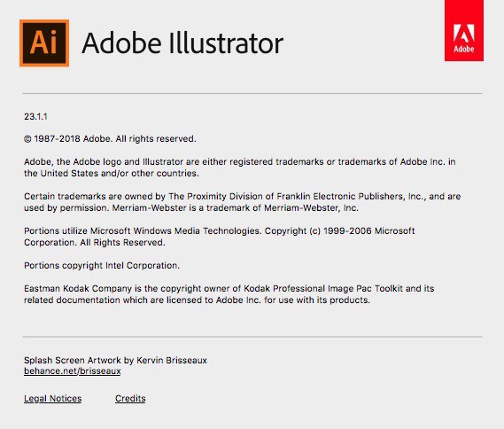Click the Illustrator Ai app icon
Screen dimensions: 504x429
click(44, 43)
